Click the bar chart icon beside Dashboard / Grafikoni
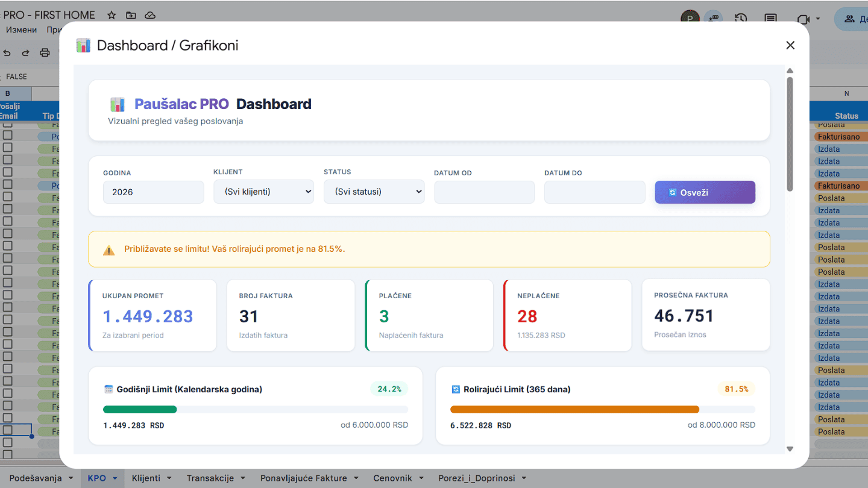Screen dimensions: 868x488 (83, 45)
